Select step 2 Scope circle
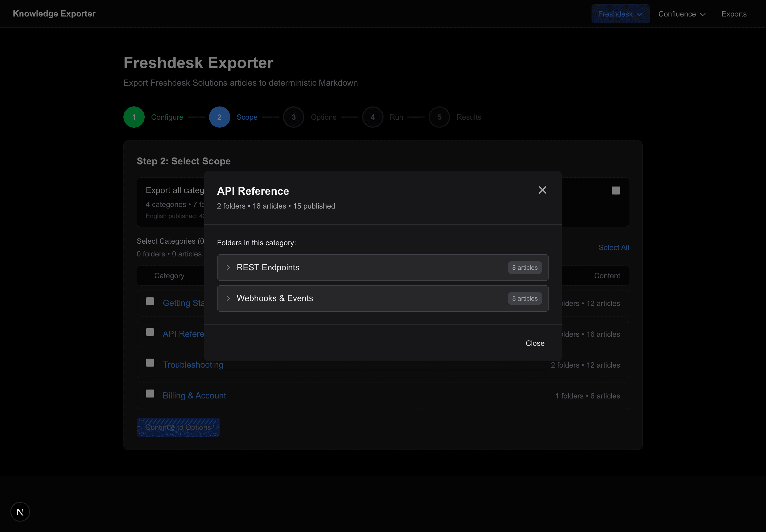 coord(219,117)
